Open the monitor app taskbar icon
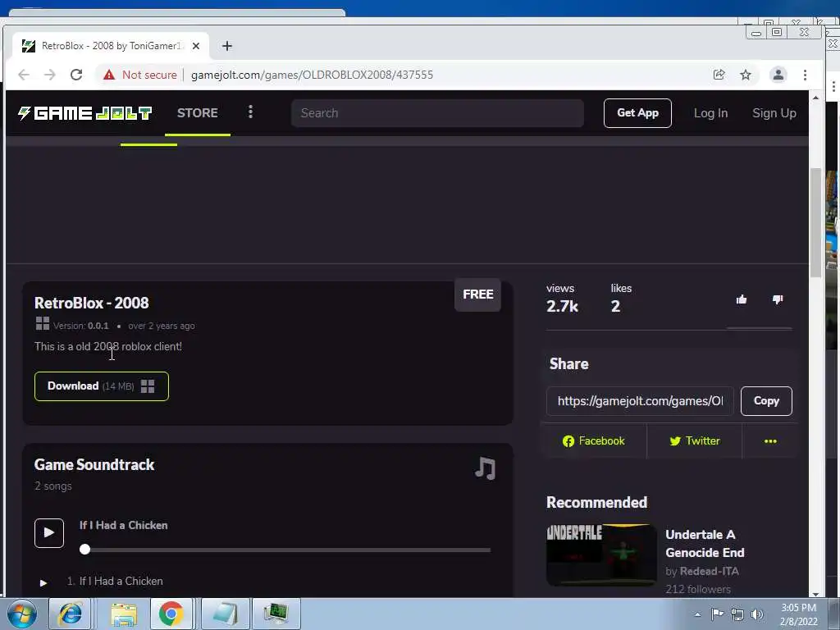The image size is (840, 630). pos(276,614)
